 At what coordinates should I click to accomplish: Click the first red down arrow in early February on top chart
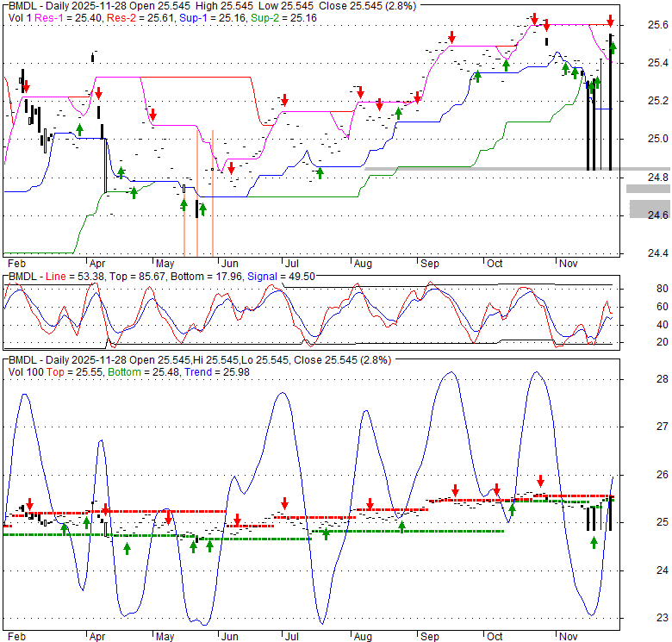point(26,87)
